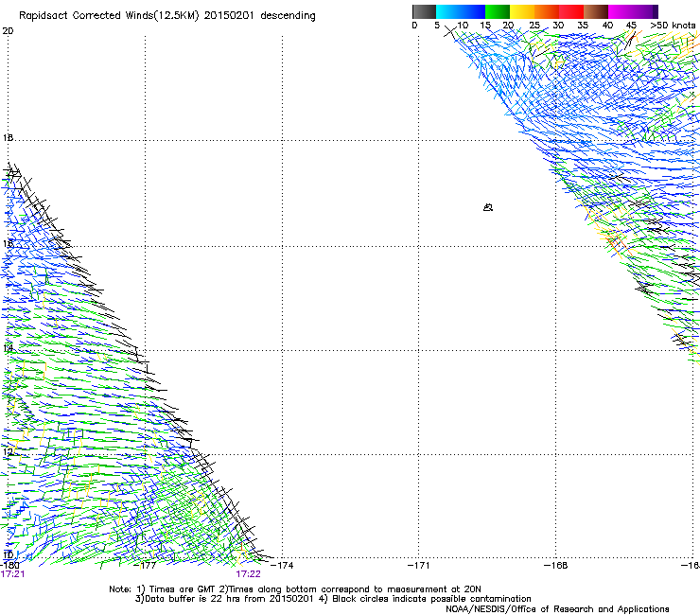This screenshot has height=615, width=700.
Task: Click the red 30-35 knots color band
Action: click(571, 11)
